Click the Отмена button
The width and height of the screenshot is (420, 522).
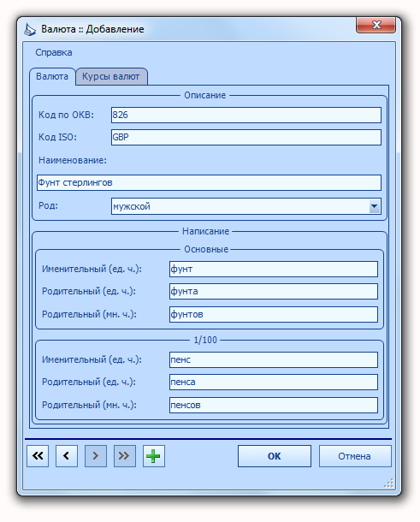[x=355, y=456]
